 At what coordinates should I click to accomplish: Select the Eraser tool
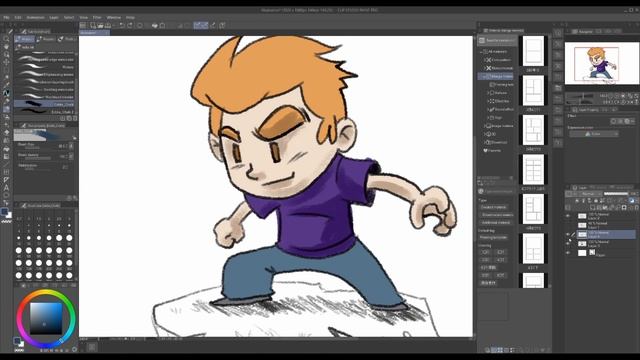click(6, 132)
